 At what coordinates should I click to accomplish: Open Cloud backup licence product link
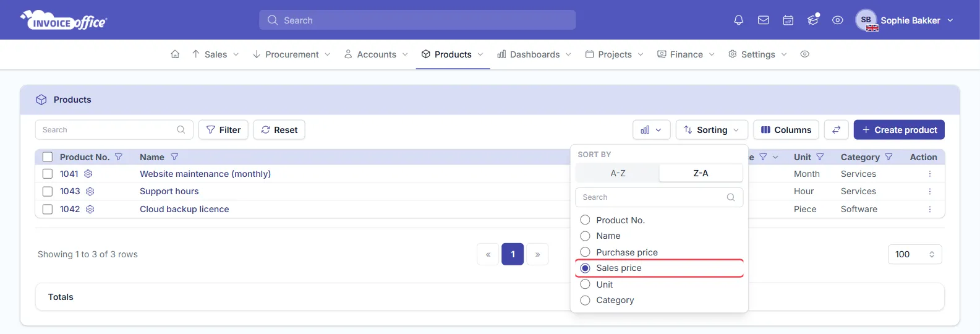184,210
